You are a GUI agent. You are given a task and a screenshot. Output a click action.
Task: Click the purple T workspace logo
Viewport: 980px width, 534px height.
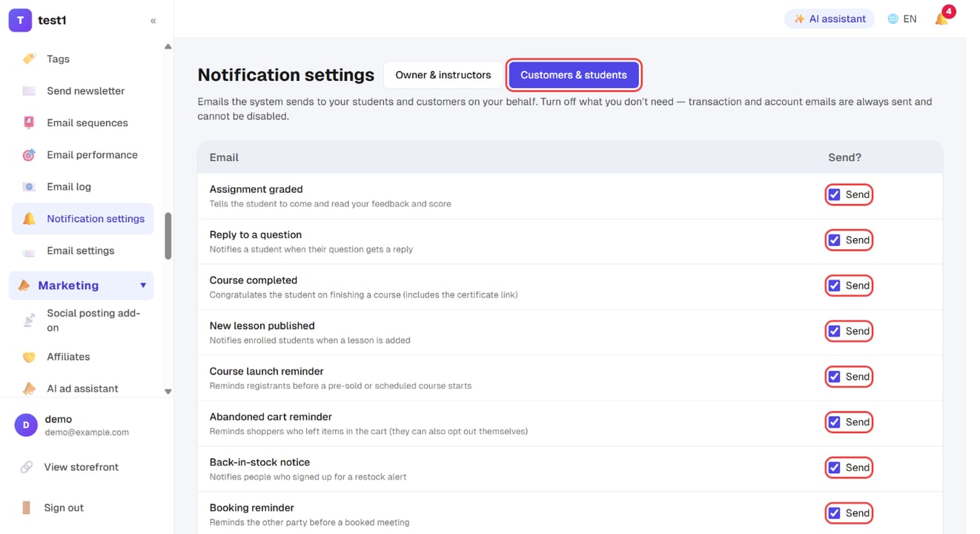(20, 20)
